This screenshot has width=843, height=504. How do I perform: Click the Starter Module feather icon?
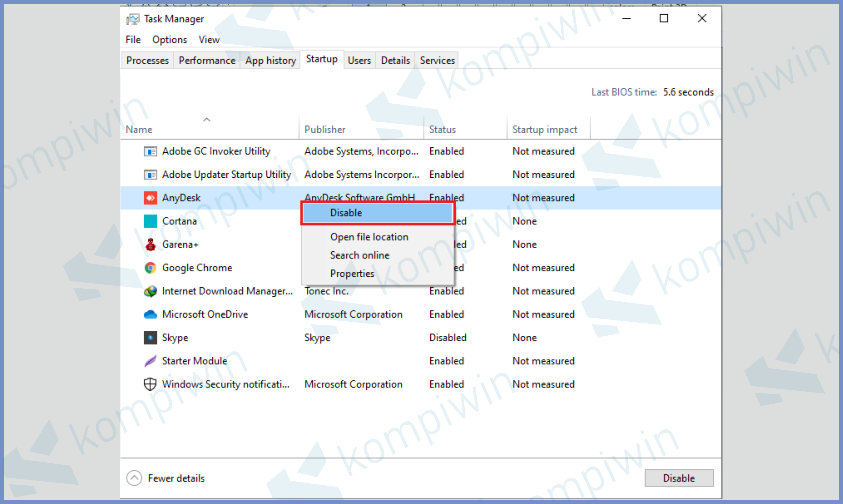pyautogui.click(x=150, y=361)
